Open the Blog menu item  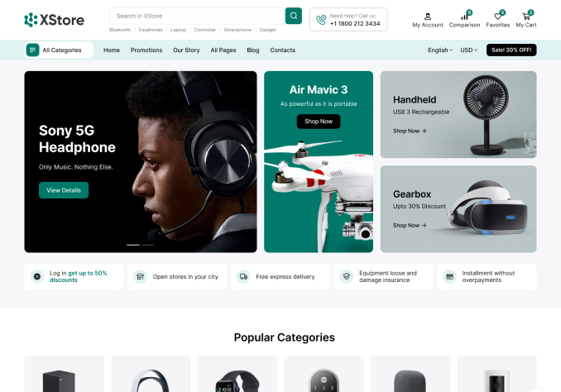pos(253,50)
